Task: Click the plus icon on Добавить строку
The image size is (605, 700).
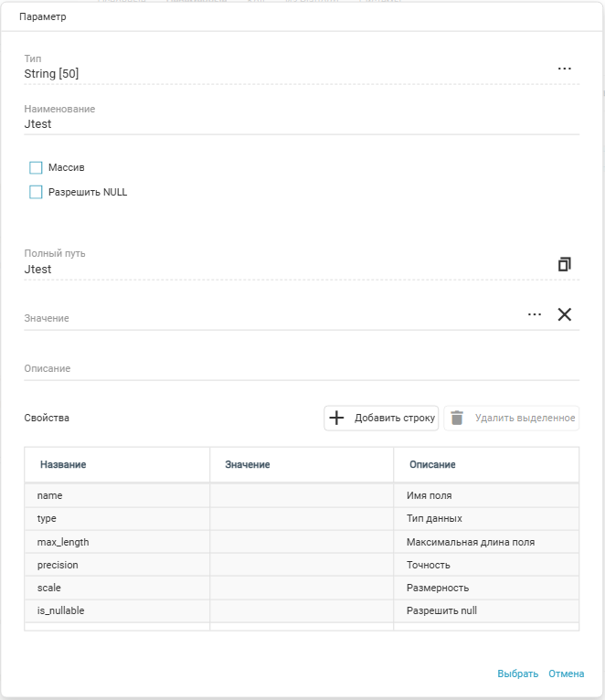Action: tap(336, 418)
